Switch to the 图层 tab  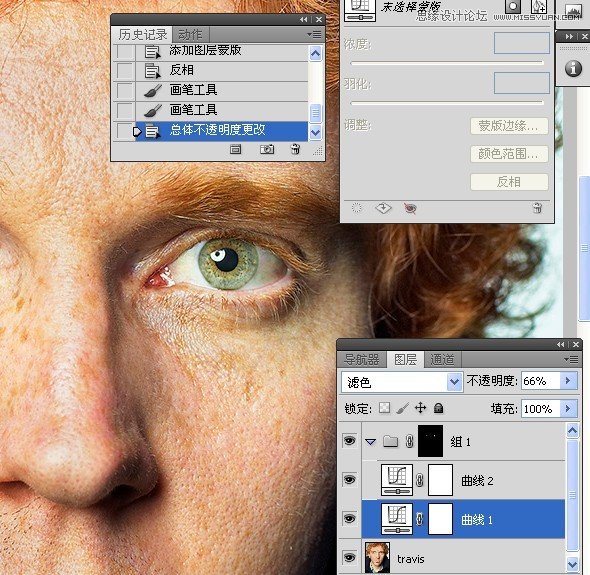coord(405,360)
